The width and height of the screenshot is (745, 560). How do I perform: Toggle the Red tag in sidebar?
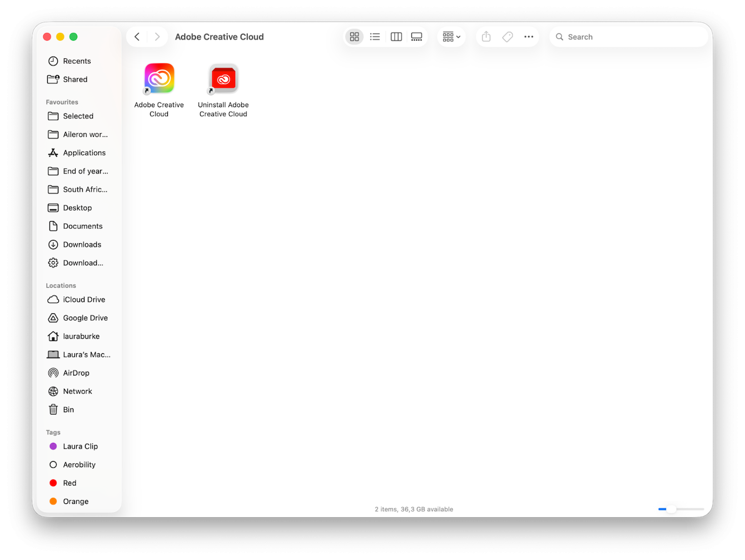pyautogui.click(x=70, y=483)
